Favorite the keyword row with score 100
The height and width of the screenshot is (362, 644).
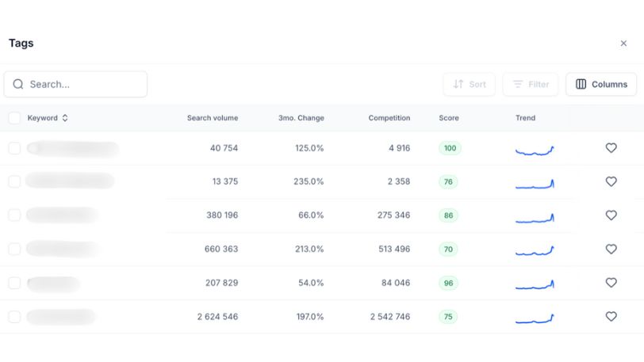pyautogui.click(x=611, y=148)
